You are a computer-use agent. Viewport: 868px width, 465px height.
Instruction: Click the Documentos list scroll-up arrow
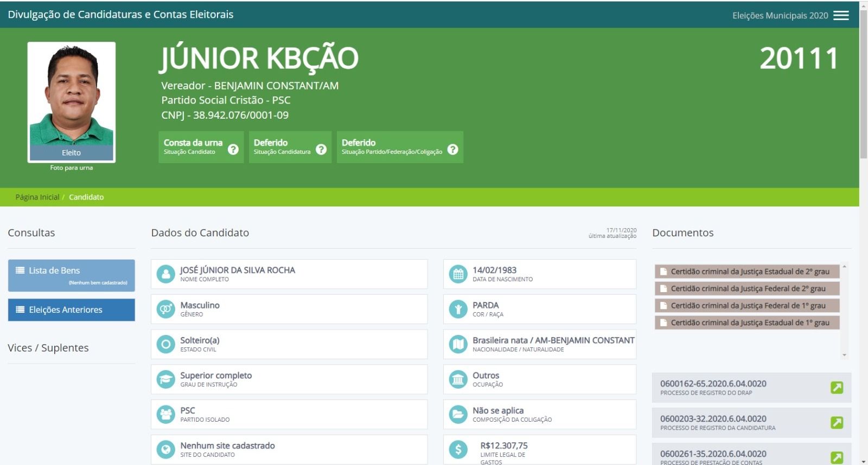click(844, 267)
